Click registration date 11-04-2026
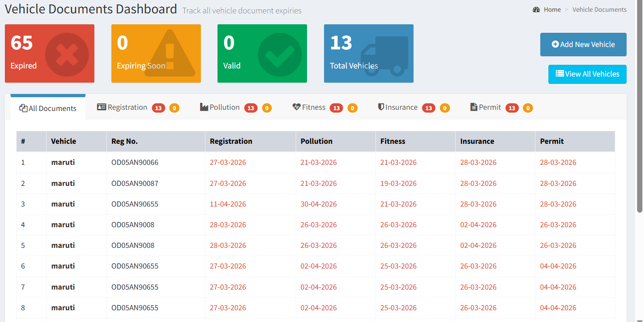The image size is (644, 322). [228, 204]
